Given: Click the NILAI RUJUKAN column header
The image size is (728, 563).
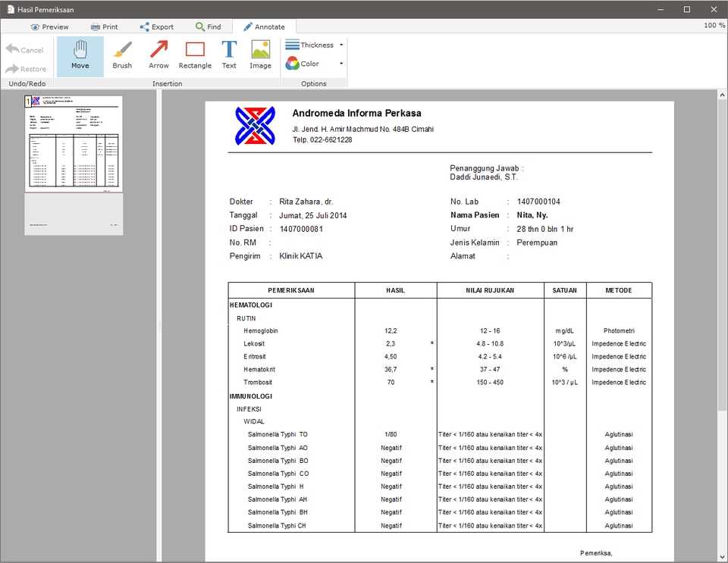Looking at the screenshot, I should pyautogui.click(x=490, y=290).
